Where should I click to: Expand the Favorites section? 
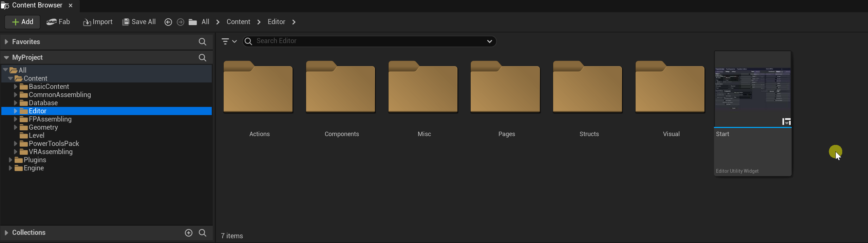click(6, 42)
